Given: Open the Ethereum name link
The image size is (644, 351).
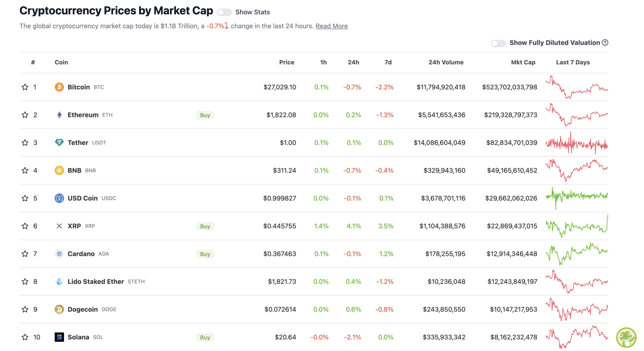Looking at the screenshot, I should (83, 115).
